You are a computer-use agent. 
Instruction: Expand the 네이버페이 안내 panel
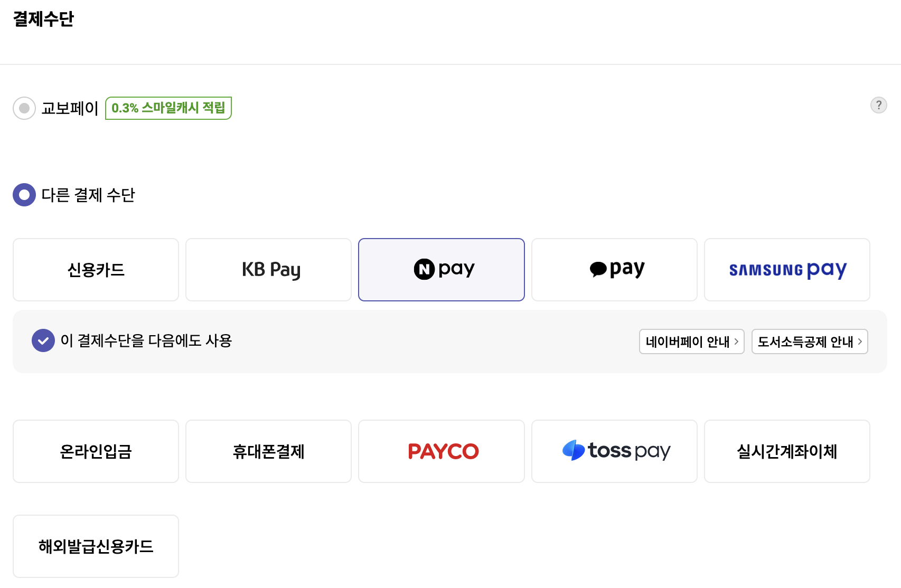[x=691, y=342]
